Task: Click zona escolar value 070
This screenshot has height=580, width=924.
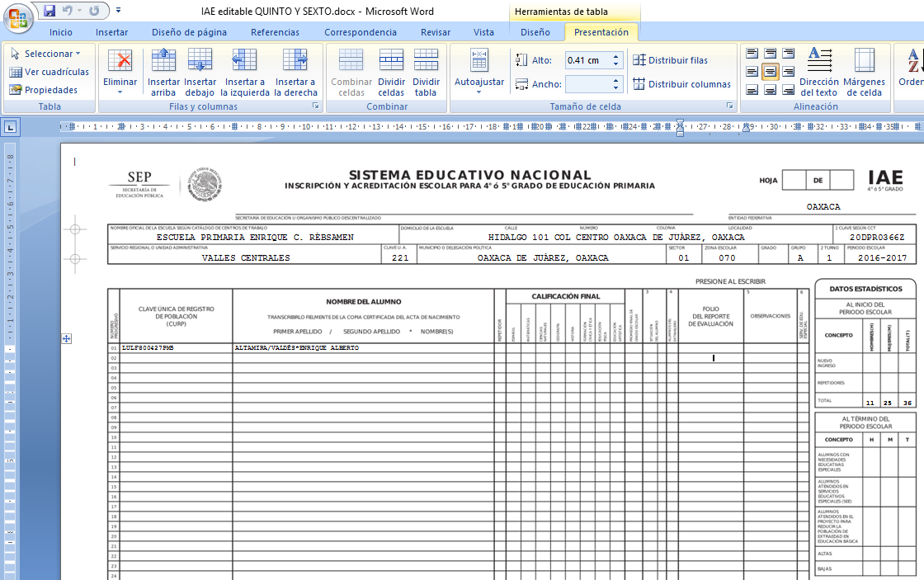Action: [727, 257]
